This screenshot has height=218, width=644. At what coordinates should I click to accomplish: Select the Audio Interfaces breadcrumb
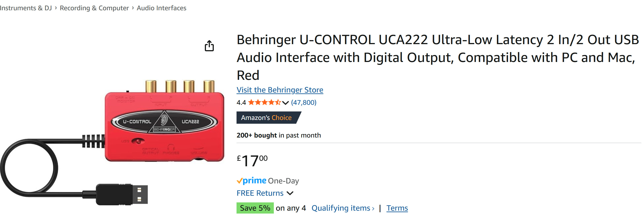(x=162, y=8)
